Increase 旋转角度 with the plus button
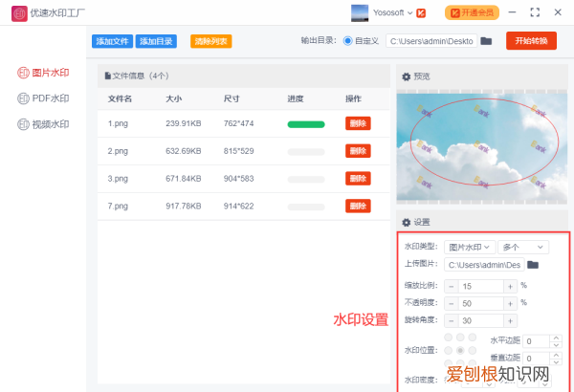574x392 pixels. pyautogui.click(x=510, y=320)
